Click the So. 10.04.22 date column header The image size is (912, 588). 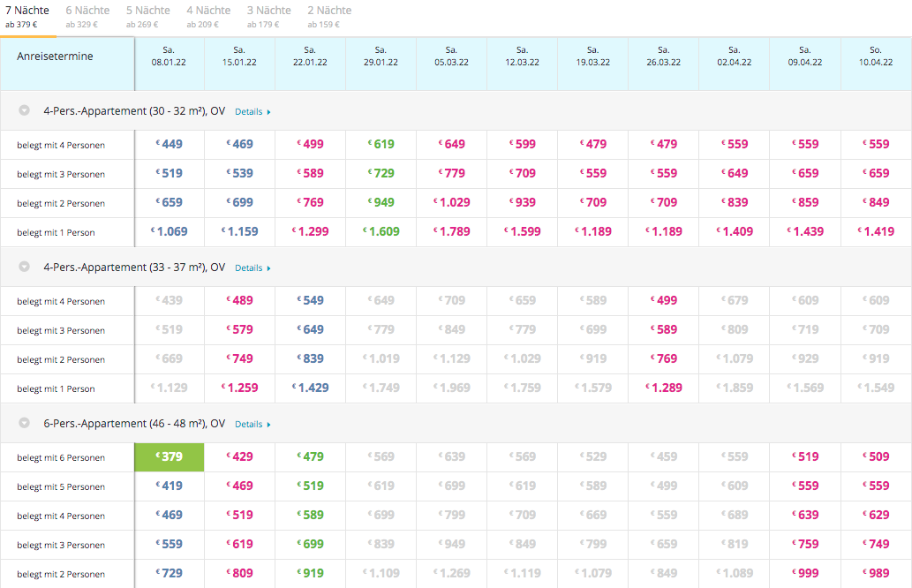(876, 57)
